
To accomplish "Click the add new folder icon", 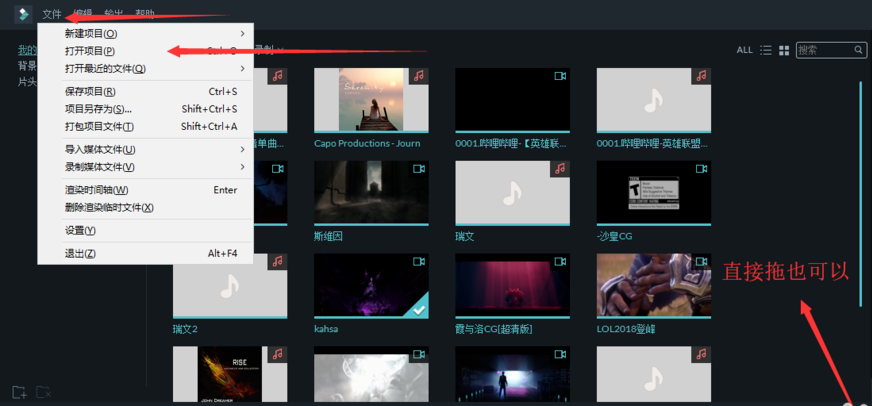I will tap(19, 392).
